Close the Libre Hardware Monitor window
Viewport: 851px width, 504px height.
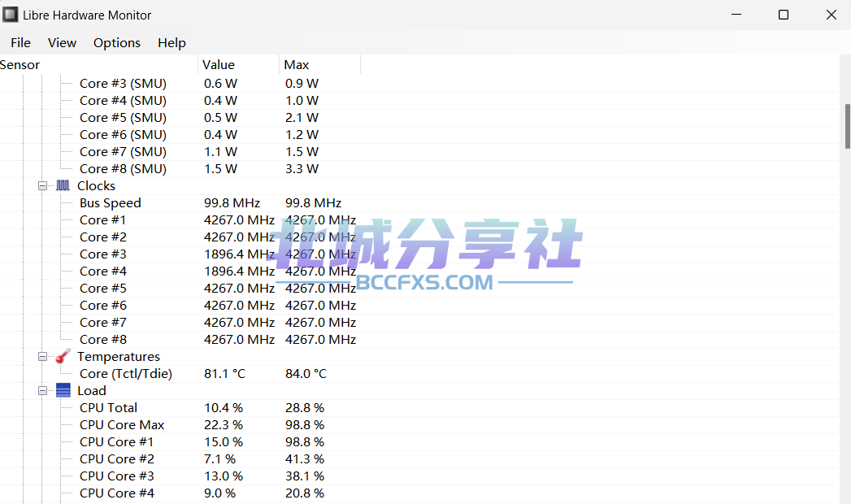click(x=831, y=15)
